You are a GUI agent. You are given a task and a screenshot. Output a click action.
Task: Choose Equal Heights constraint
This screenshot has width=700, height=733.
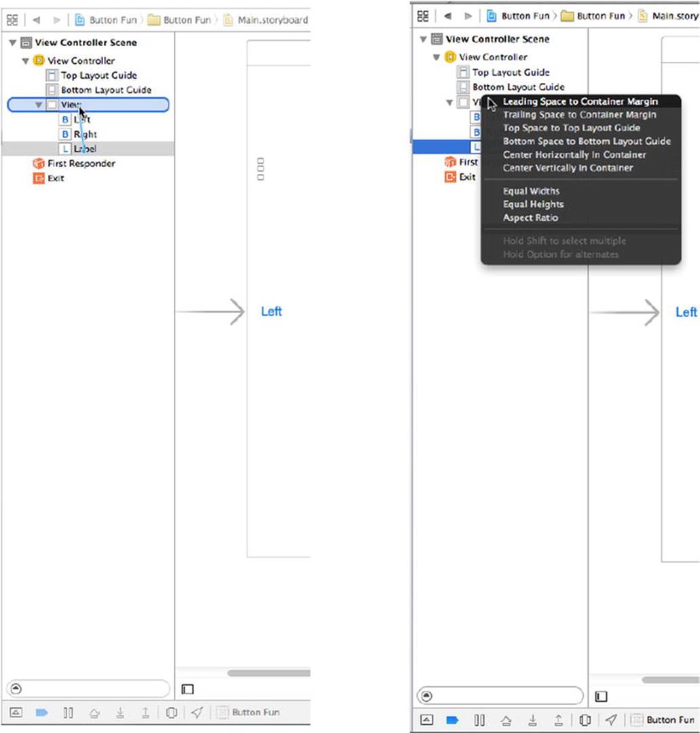(581, 204)
